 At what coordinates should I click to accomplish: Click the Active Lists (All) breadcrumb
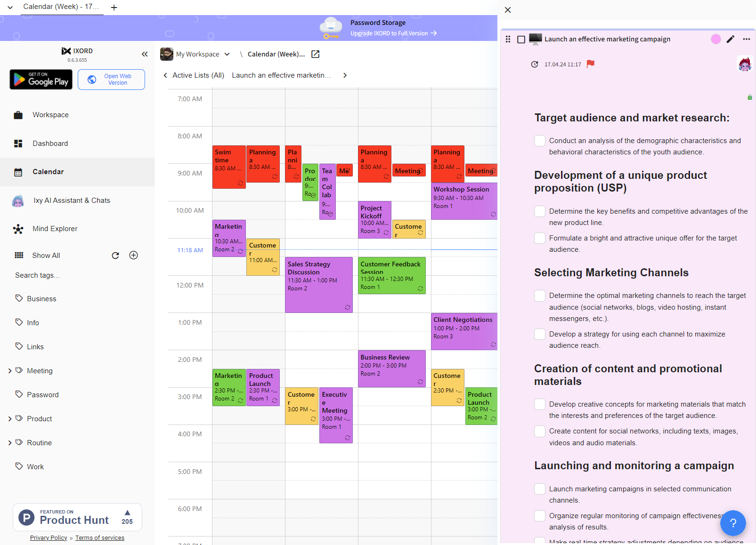tap(198, 75)
